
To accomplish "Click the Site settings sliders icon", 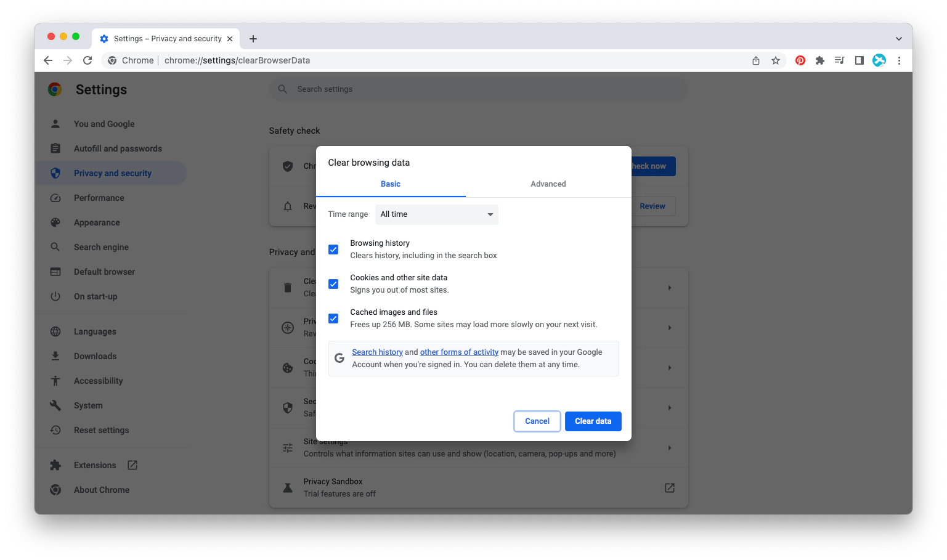I will (x=288, y=448).
